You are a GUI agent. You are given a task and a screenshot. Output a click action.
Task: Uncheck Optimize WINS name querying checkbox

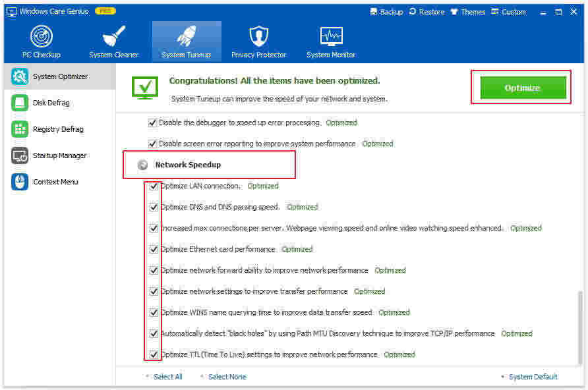pos(154,312)
